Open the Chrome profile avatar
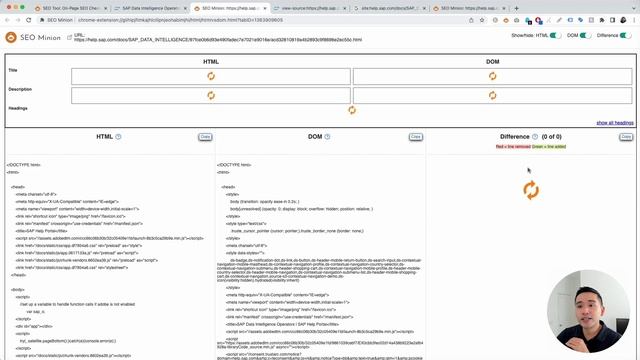640x360 pixels. (623, 20)
